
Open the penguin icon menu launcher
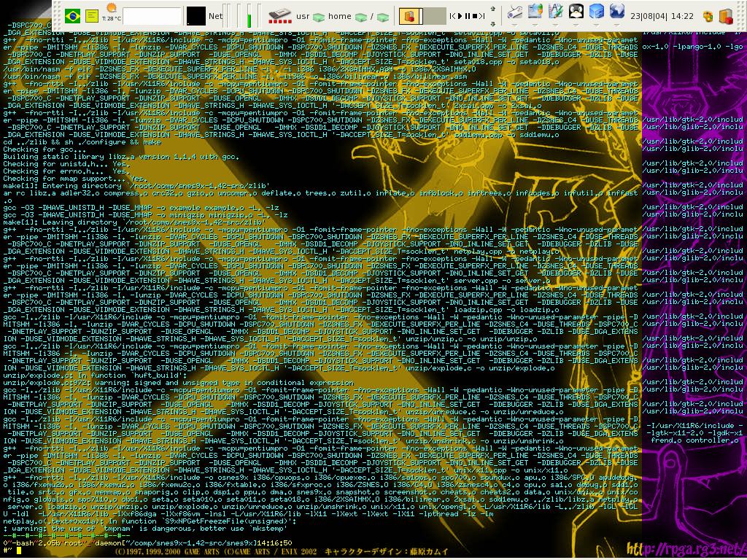576,11
